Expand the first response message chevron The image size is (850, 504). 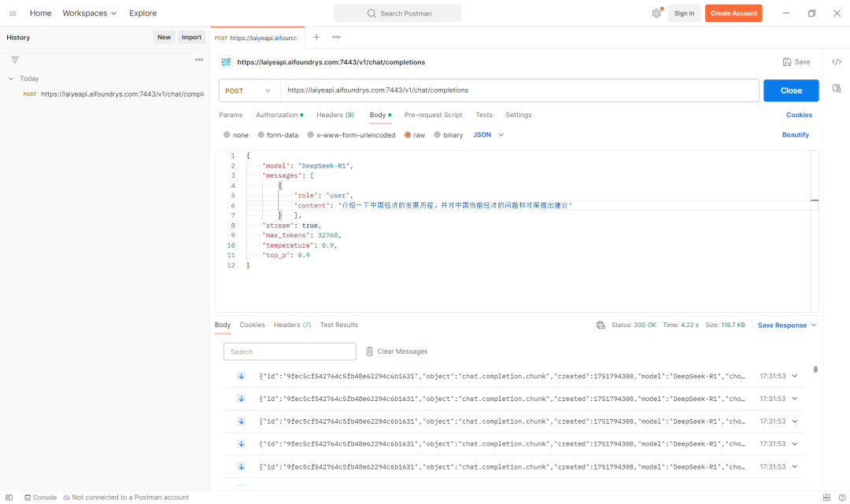(x=795, y=377)
